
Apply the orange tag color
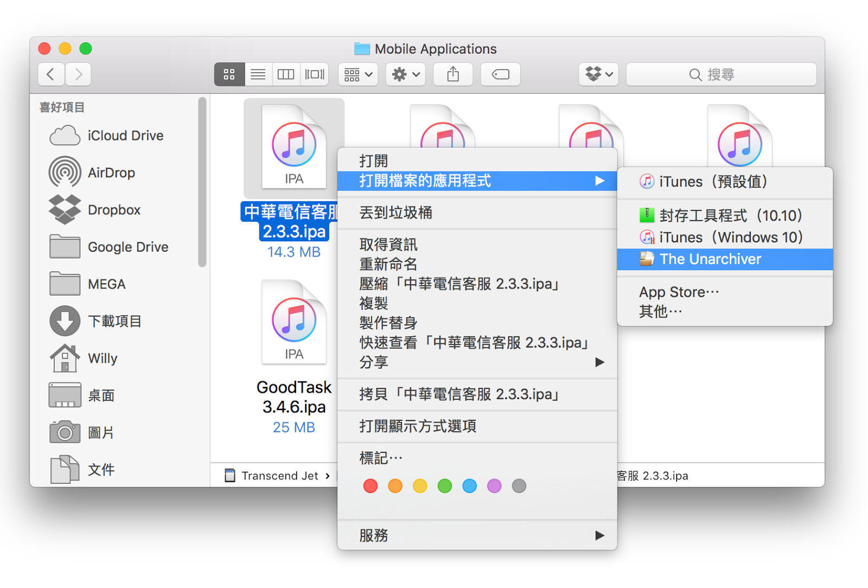395,486
